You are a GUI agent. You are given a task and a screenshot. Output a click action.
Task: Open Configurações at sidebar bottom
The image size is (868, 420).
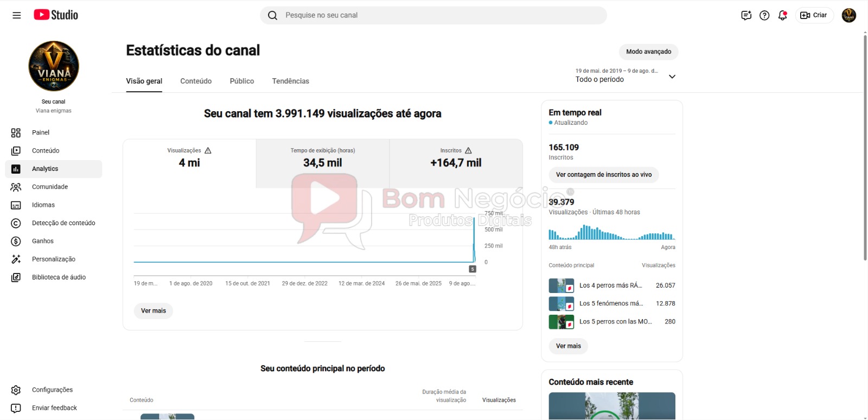[x=53, y=390]
